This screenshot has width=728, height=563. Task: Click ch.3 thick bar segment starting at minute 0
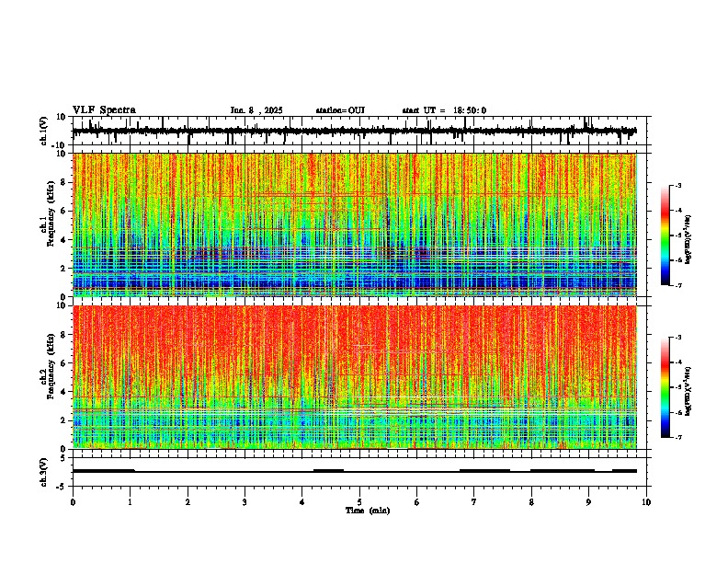104,471
